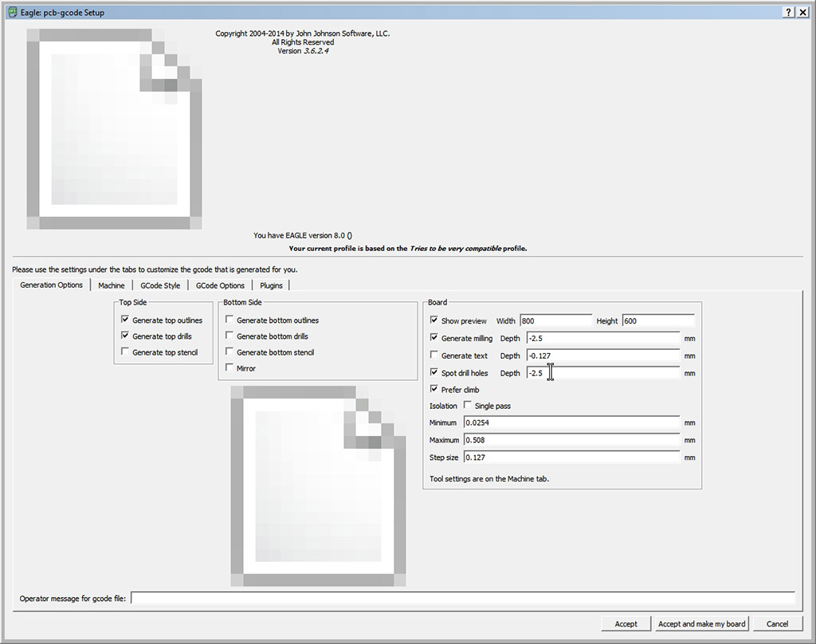The height and width of the screenshot is (644, 816).
Task: Click the Generate text Depth field
Action: 603,355
